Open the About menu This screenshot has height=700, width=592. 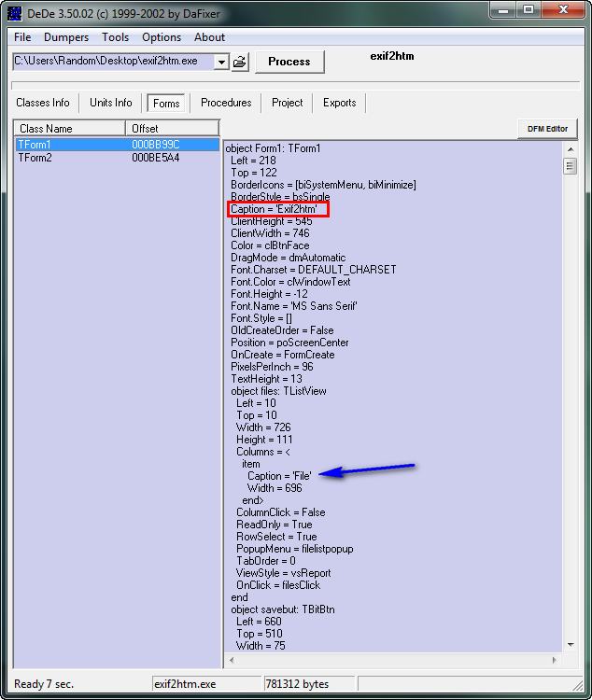point(209,37)
